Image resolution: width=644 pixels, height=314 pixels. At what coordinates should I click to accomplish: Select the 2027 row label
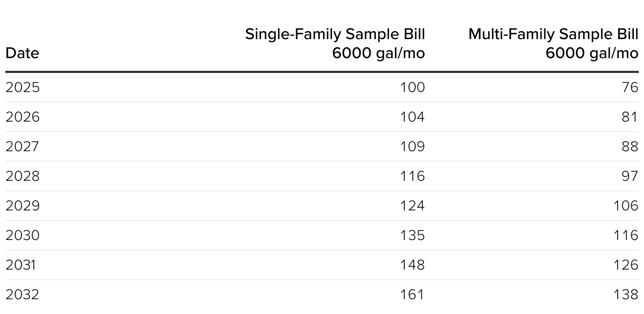pos(22,146)
